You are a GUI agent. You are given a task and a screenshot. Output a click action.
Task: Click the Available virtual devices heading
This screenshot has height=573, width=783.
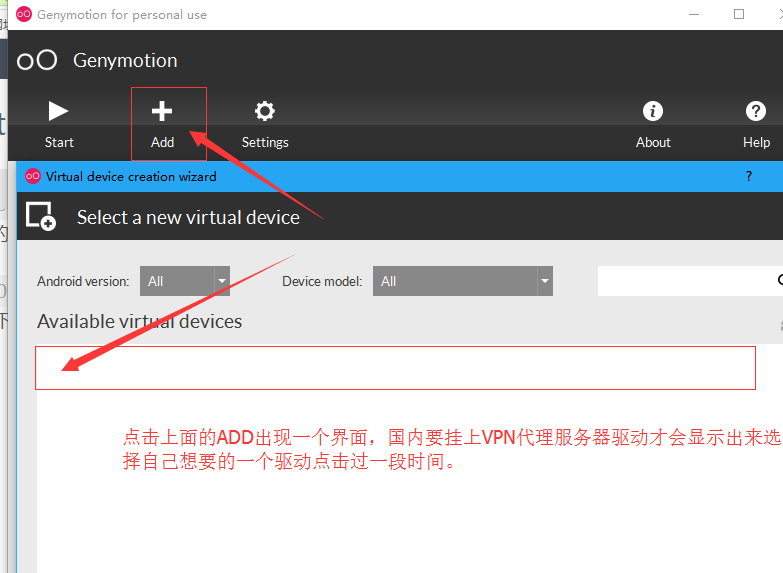coord(139,322)
